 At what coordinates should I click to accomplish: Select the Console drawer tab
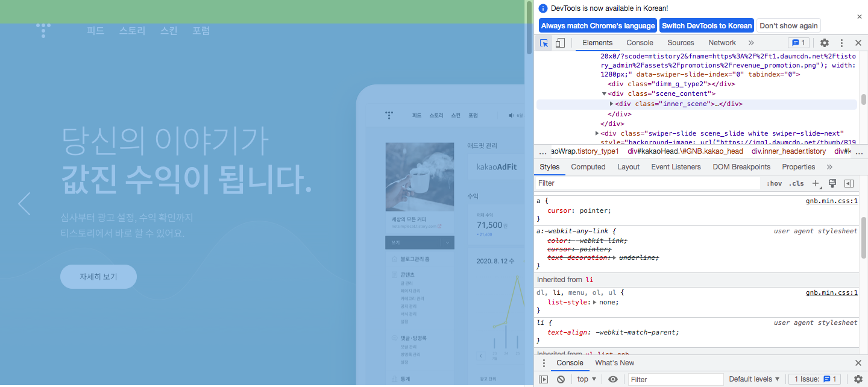[x=570, y=363]
